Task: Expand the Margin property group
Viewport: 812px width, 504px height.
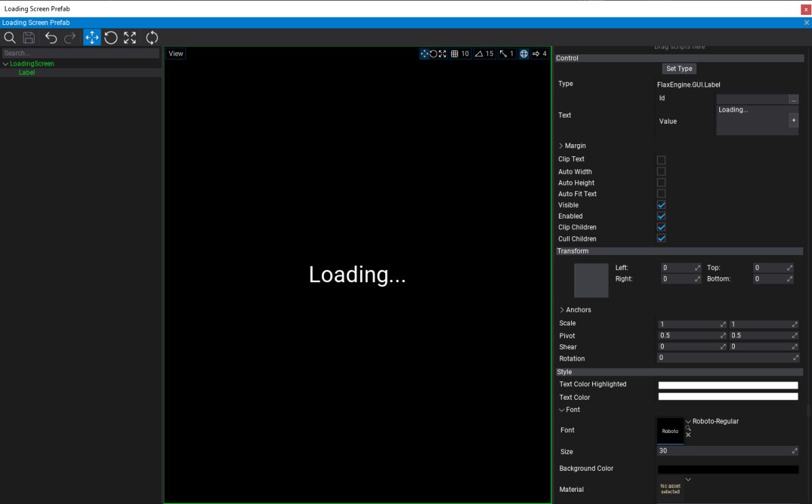Action: (561, 146)
